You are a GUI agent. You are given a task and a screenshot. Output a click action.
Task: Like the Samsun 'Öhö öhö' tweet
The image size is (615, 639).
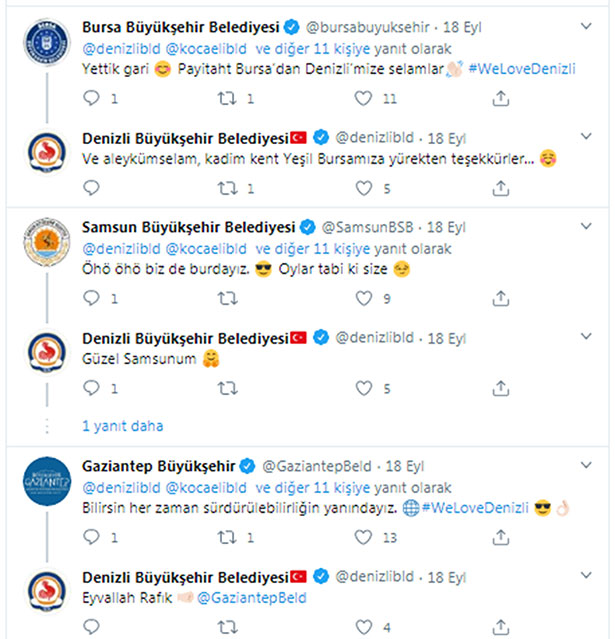click(x=364, y=298)
